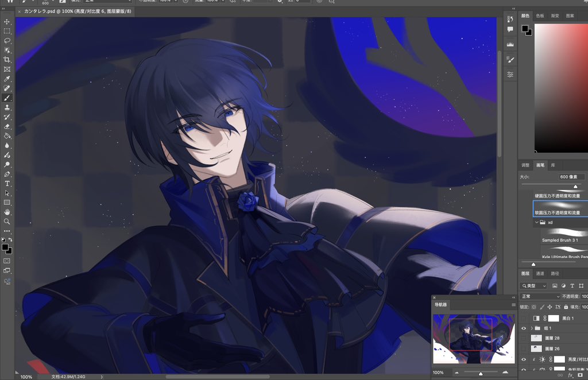Click Navigator zoom-in mountains button

click(505, 373)
